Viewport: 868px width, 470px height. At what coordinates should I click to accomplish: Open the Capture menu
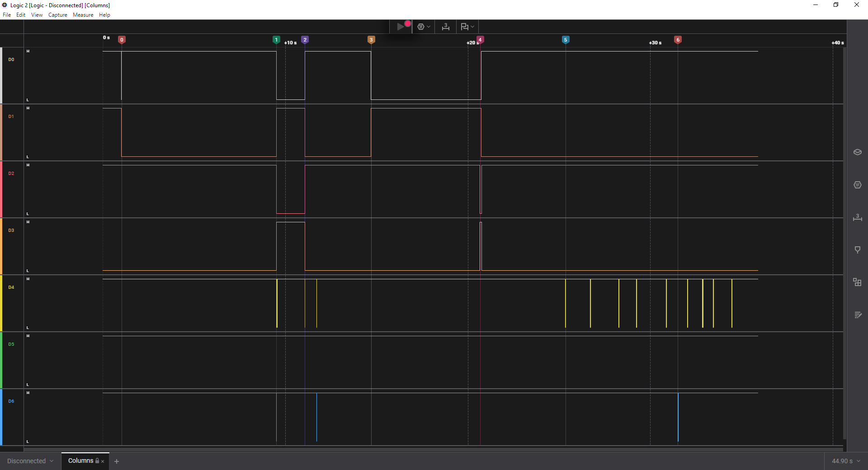pyautogui.click(x=57, y=15)
